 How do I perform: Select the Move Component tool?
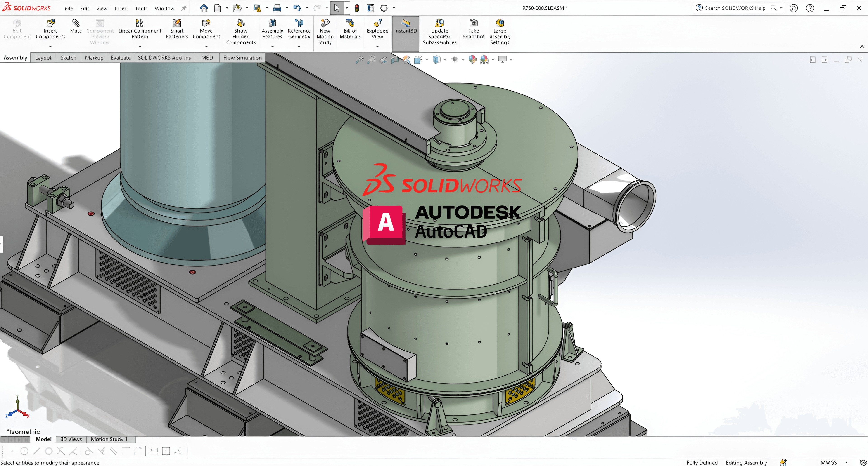tap(206, 29)
